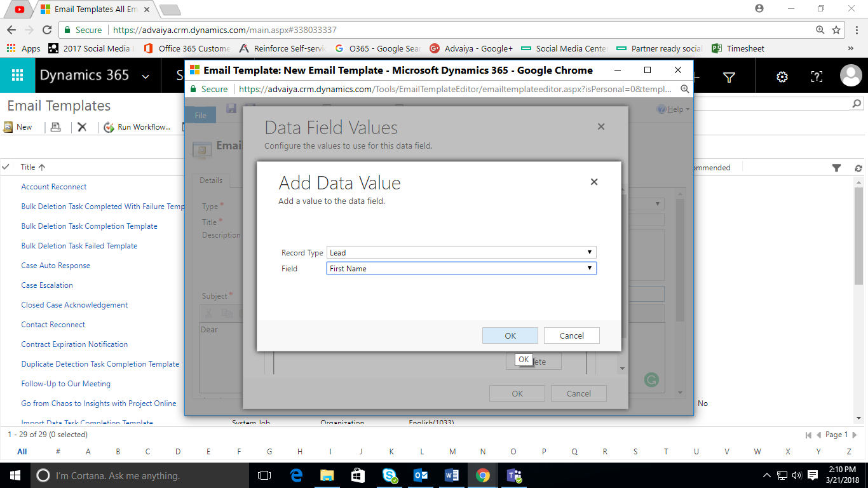Open File Explorer from taskbar
868x488 pixels.
pyautogui.click(x=327, y=475)
